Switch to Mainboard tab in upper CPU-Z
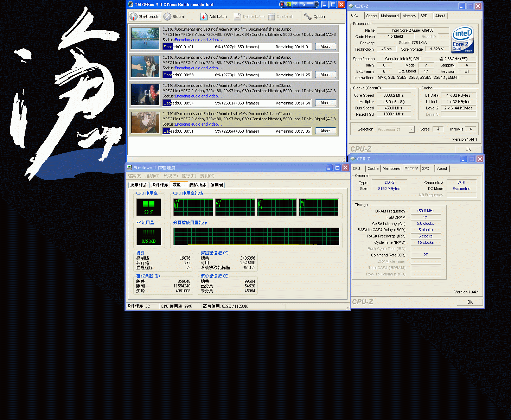Screen dimensions: 511x420 390,16
